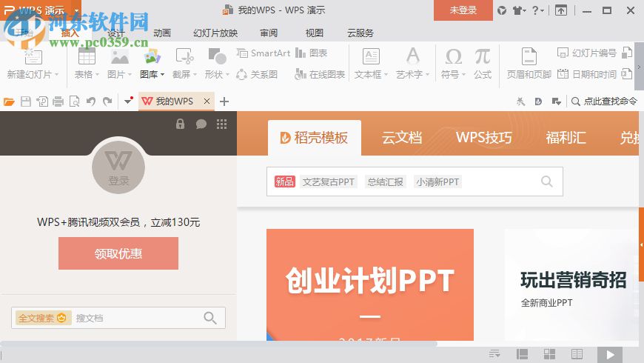The height and width of the screenshot is (363, 644).
Task: Switch to reading view book icon
Action: [x=577, y=354]
